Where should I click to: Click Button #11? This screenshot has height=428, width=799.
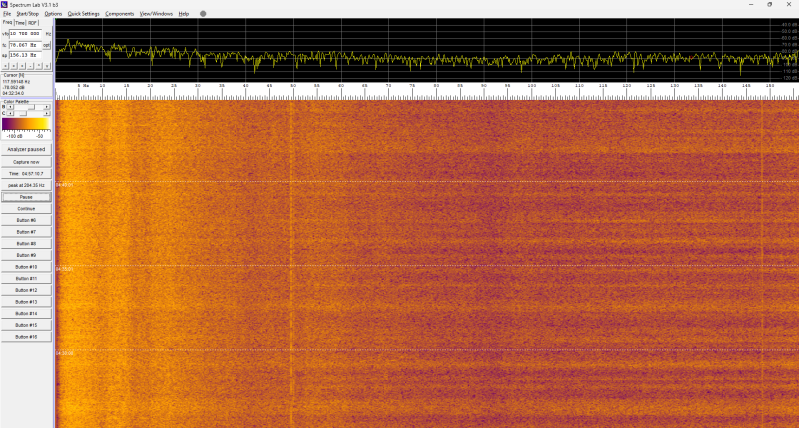(x=26, y=279)
